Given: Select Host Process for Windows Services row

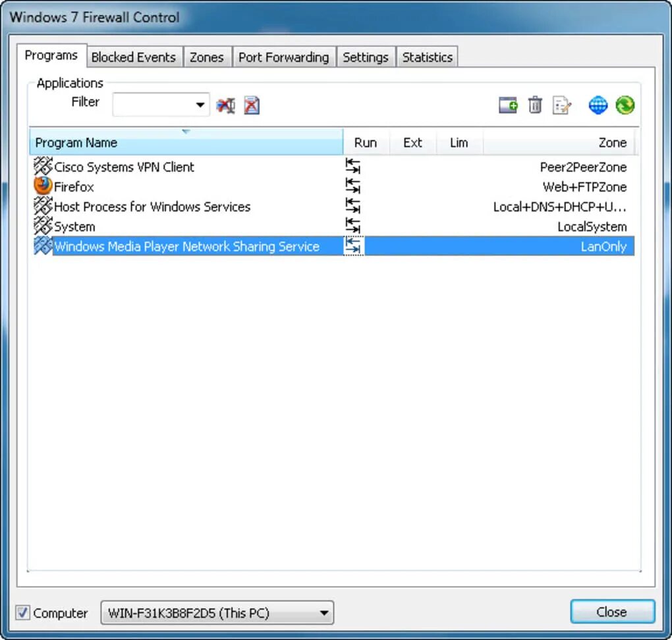Looking at the screenshot, I should click(334, 207).
